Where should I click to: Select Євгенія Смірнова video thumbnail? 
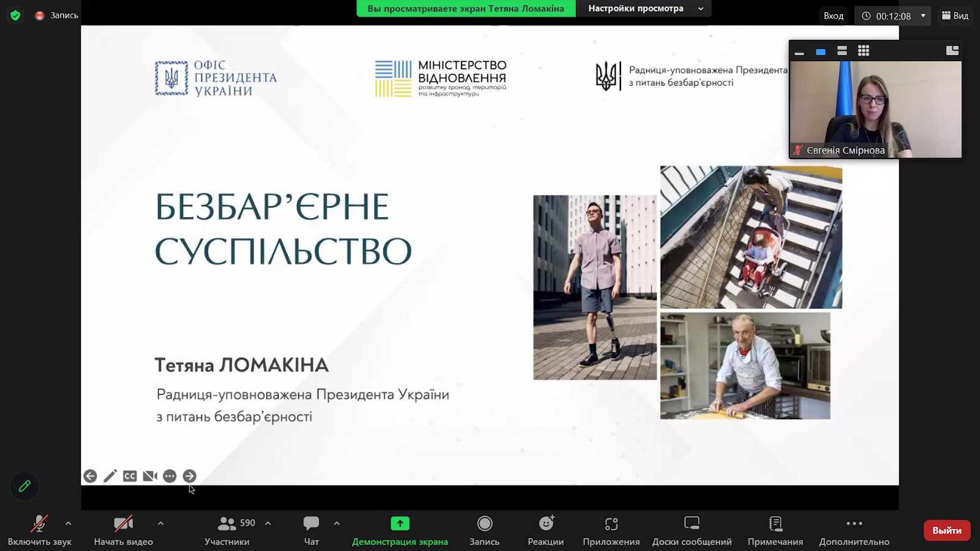click(x=876, y=110)
